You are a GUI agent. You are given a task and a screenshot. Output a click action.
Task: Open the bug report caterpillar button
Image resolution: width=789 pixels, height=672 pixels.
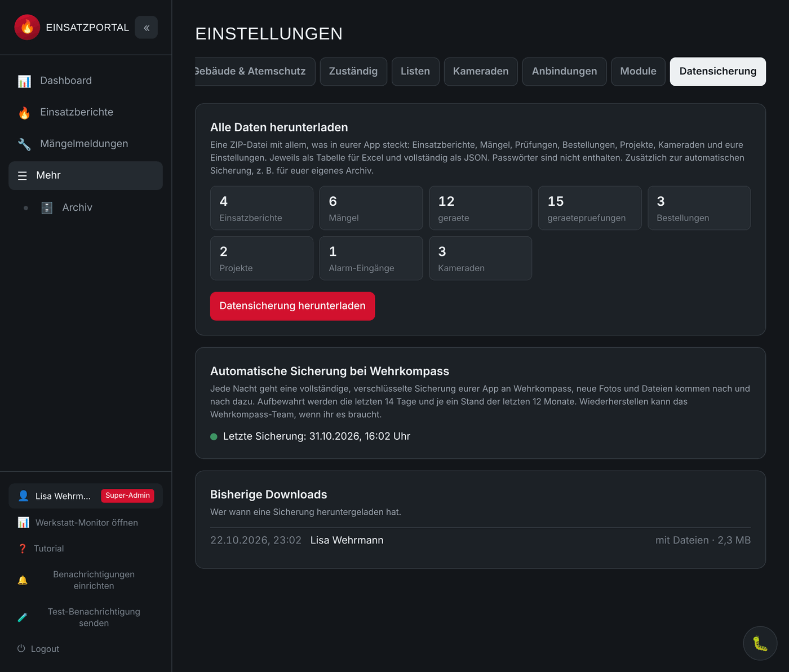(760, 643)
